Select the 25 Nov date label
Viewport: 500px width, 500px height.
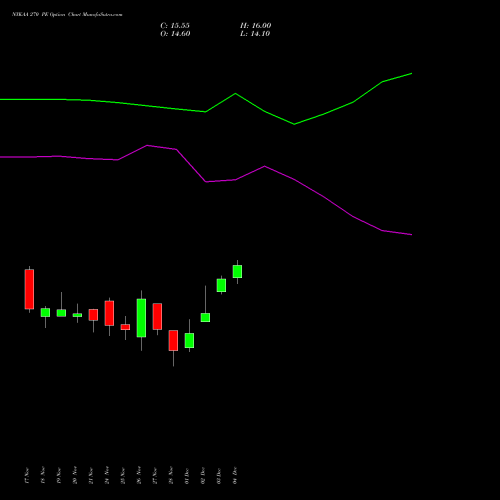click(123, 475)
